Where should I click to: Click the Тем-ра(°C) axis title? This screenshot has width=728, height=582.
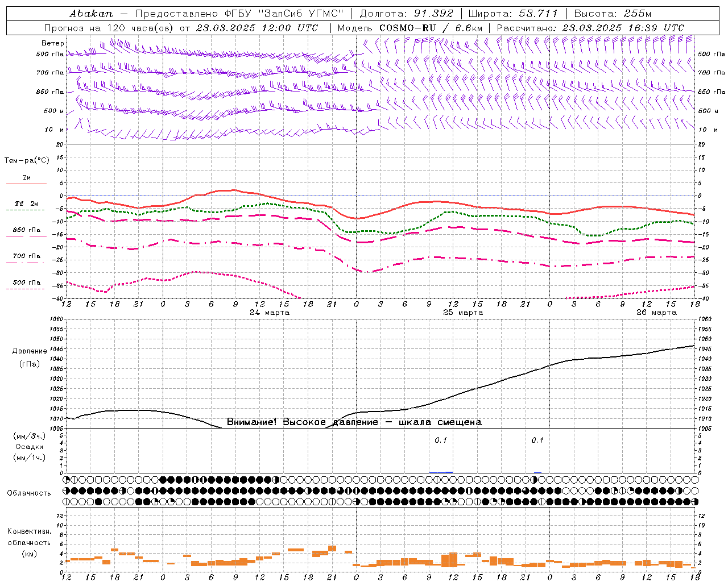pyautogui.click(x=27, y=161)
